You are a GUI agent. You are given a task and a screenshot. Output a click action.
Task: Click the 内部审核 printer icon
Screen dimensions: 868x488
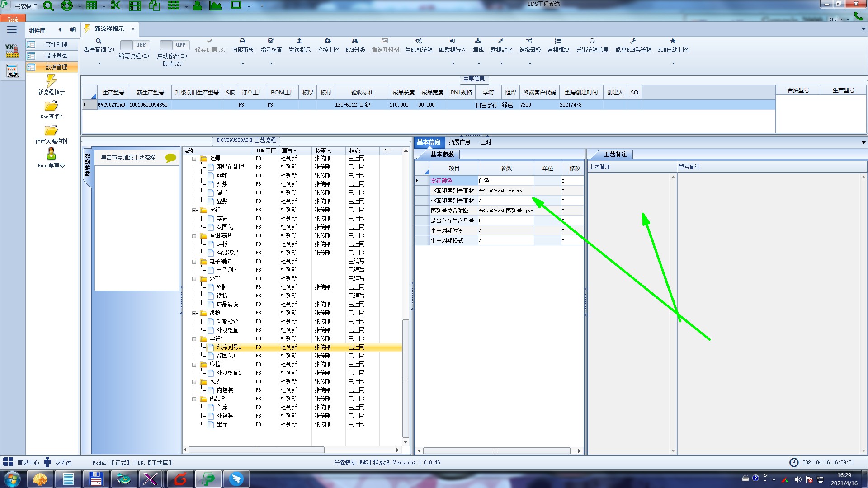pyautogui.click(x=242, y=41)
